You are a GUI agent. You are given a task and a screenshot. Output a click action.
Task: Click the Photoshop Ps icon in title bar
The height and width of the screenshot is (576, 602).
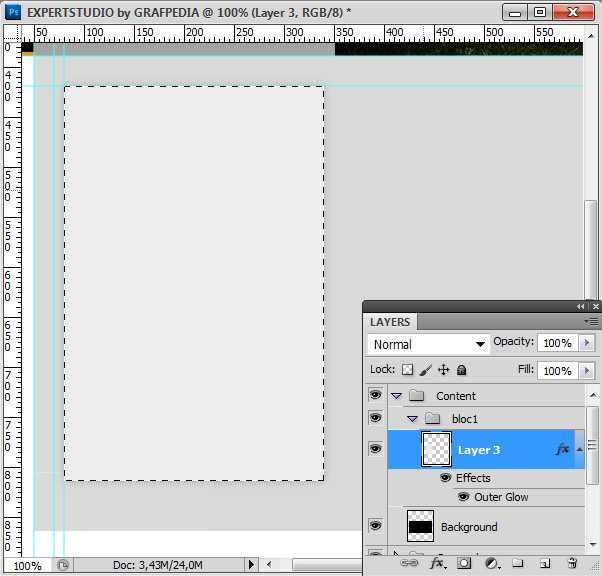[13, 12]
